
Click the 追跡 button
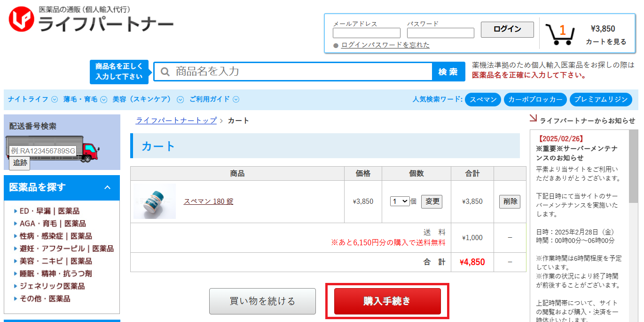[x=20, y=163]
